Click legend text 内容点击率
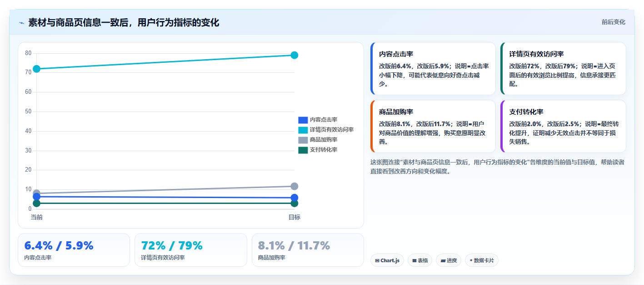This screenshot has height=285, width=644. coord(324,120)
